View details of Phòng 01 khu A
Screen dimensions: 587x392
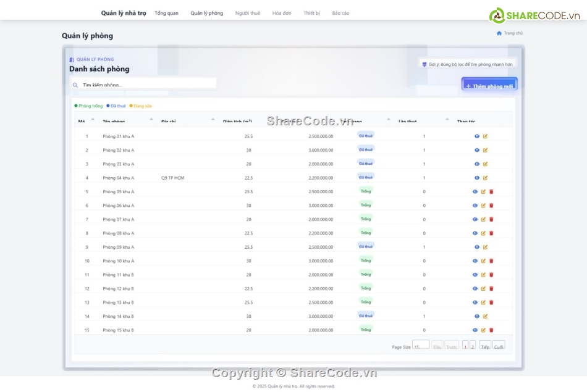pyautogui.click(x=476, y=136)
